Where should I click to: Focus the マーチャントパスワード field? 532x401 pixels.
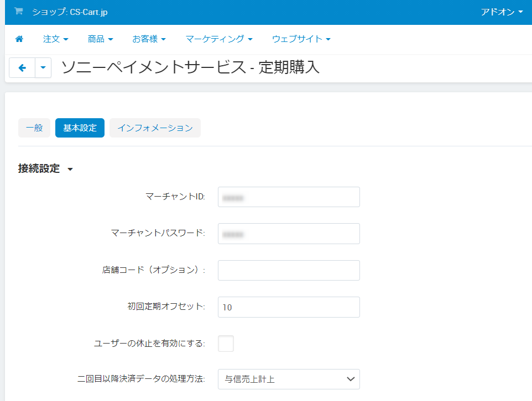[289, 234]
